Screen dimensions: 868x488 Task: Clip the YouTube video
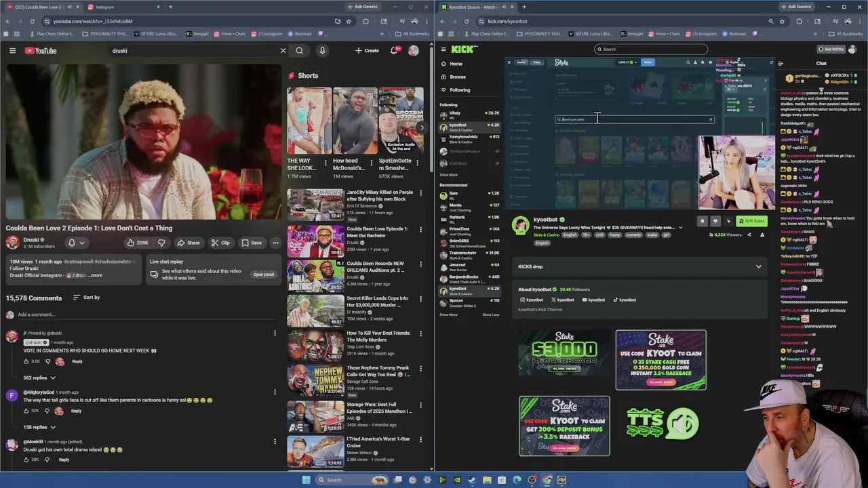pos(220,243)
